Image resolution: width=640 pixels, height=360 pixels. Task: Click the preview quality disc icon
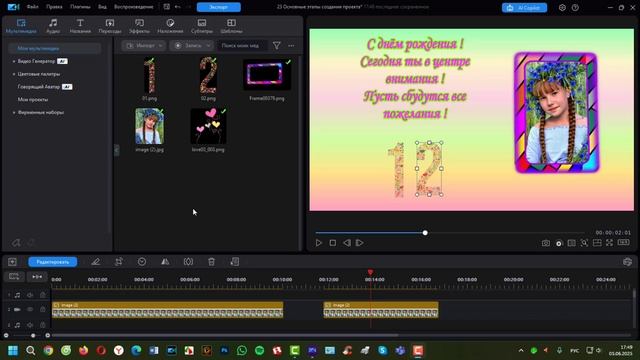(559, 243)
